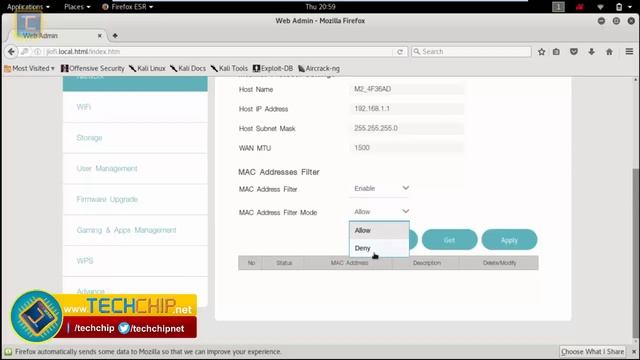The height and width of the screenshot is (360, 640).
Task: Open the Aircrack-ng bookmark
Action: click(319, 69)
